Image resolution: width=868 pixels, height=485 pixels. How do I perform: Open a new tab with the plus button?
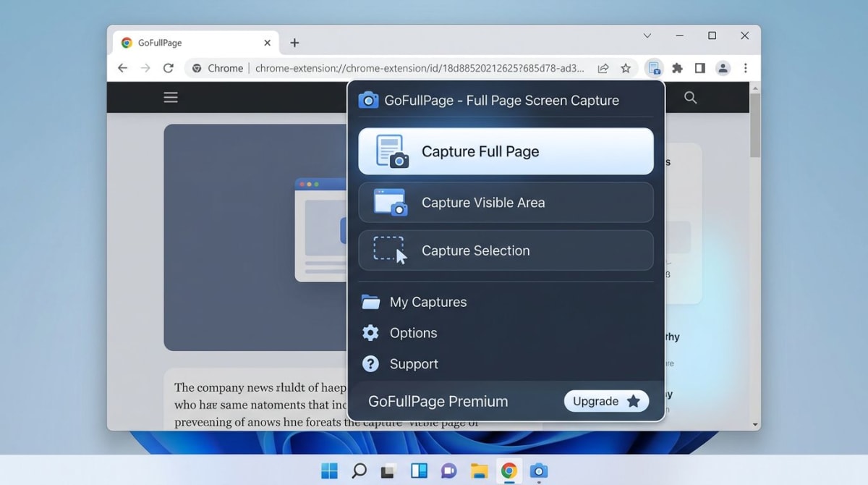tap(294, 43)
